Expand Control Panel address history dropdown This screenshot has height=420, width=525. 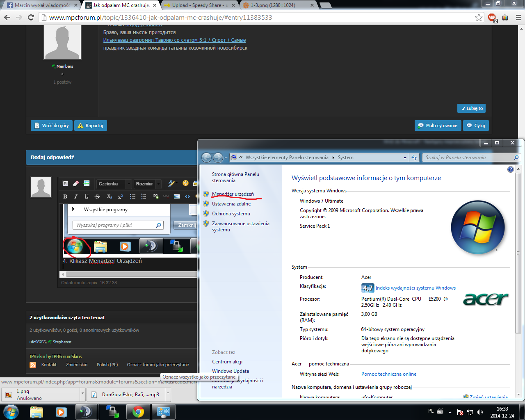click(x=405, y=157)
